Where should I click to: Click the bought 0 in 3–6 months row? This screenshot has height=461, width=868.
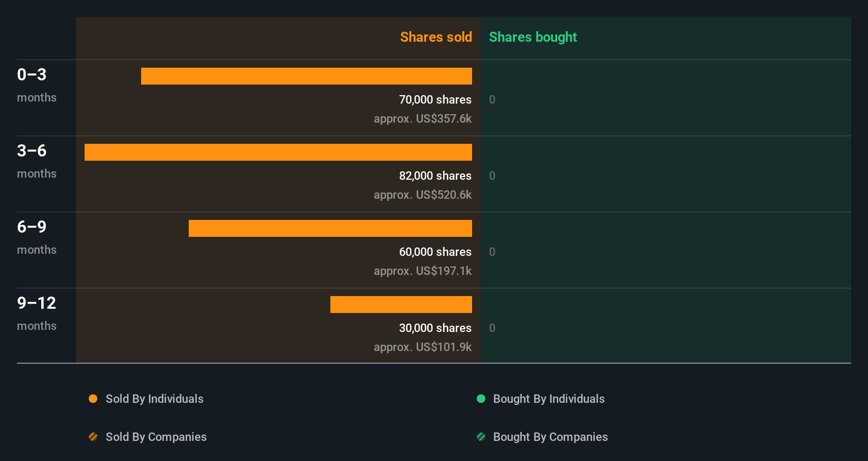tap(492, 176)
